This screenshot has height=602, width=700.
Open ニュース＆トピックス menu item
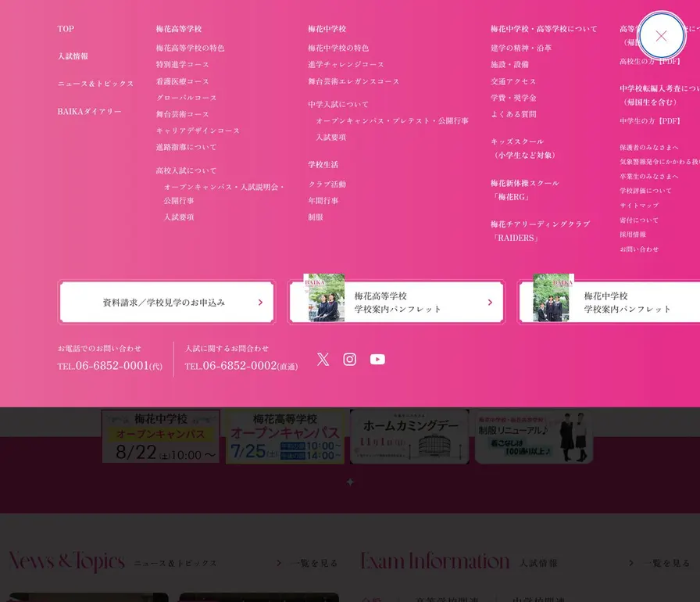point(95,84)
